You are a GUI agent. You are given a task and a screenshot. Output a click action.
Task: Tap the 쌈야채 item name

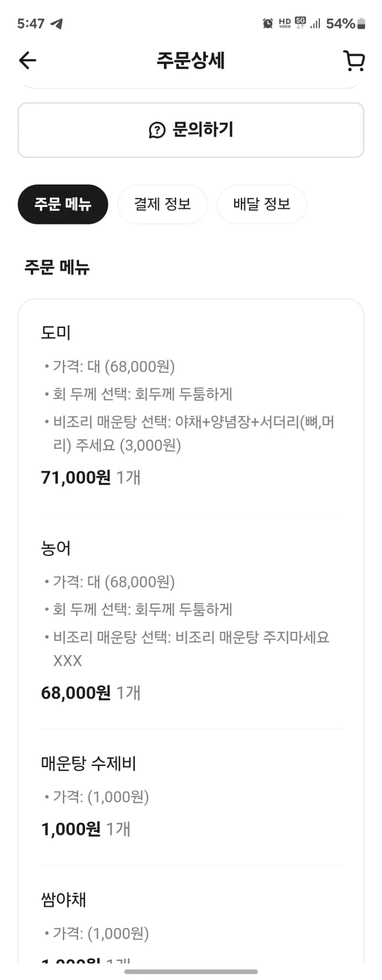coord(63,900)
